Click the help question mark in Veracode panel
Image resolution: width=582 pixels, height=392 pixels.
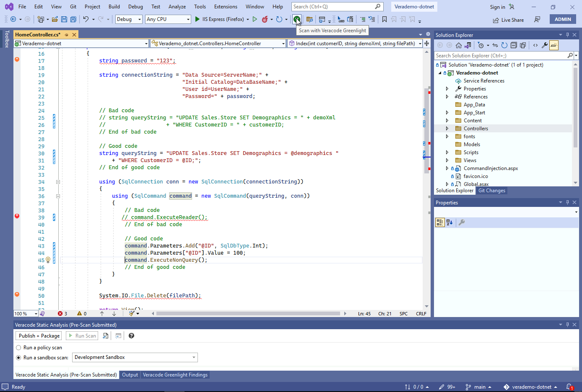coord(131,336)
